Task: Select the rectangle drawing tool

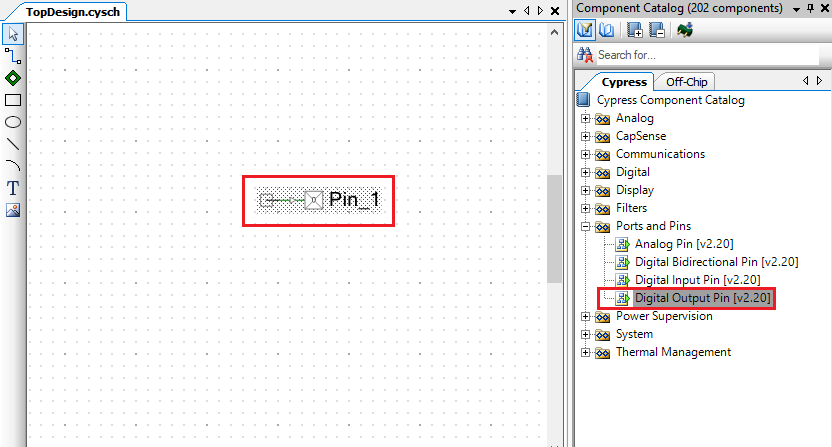Action: coord(13,100)
